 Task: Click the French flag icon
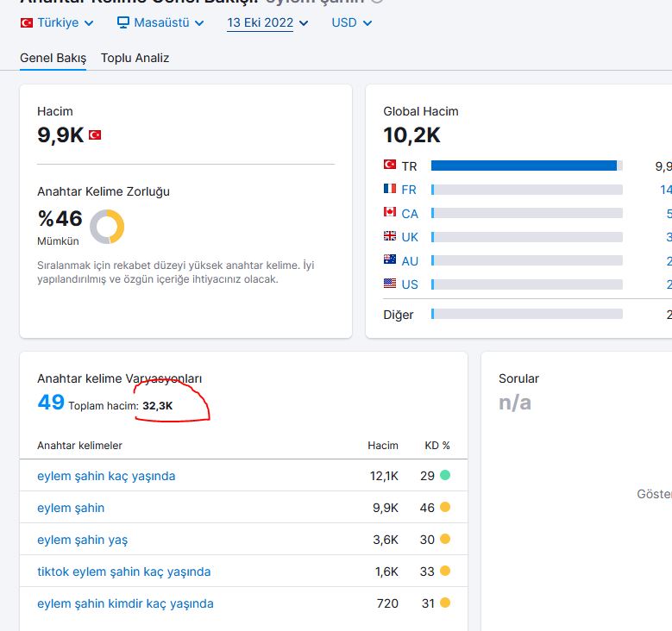tap(390, 189)
